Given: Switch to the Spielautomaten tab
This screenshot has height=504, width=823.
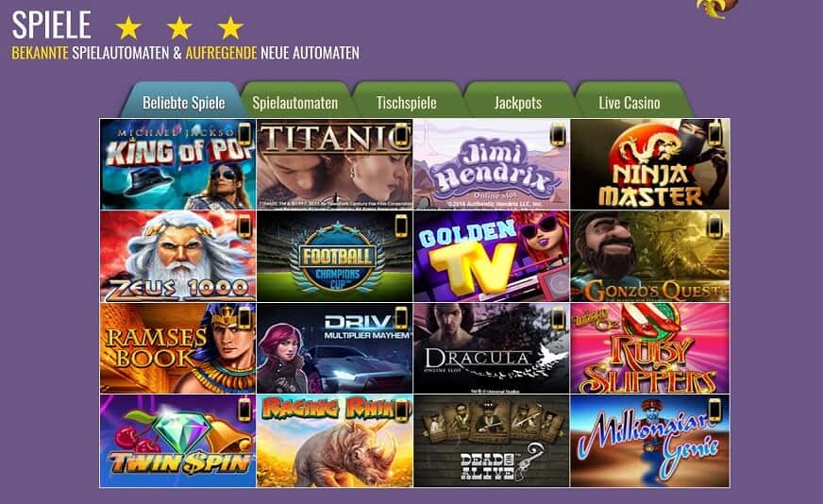Looking at the screenshot, I should [295, 102].
